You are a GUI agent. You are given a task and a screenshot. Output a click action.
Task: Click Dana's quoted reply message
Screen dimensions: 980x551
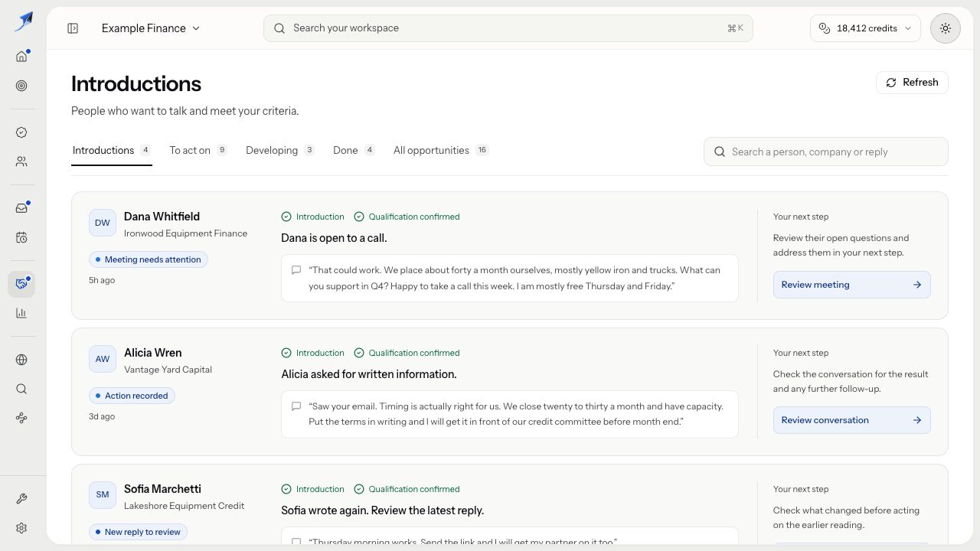509,279
